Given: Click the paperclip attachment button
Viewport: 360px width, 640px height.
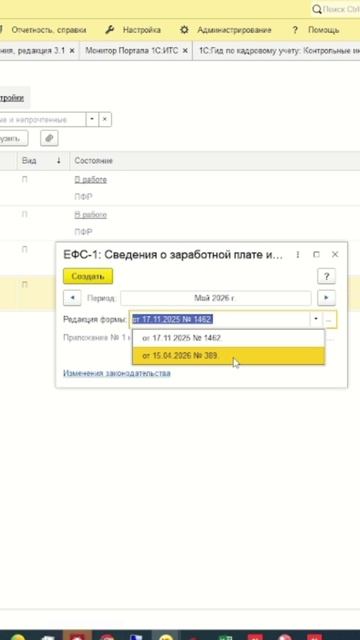Looking at the screenshot, I should (x=49, y=138).
